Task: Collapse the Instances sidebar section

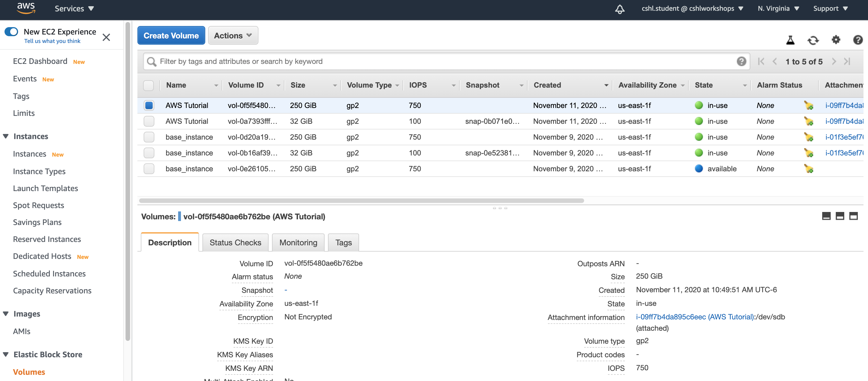Action: [6, 136]
